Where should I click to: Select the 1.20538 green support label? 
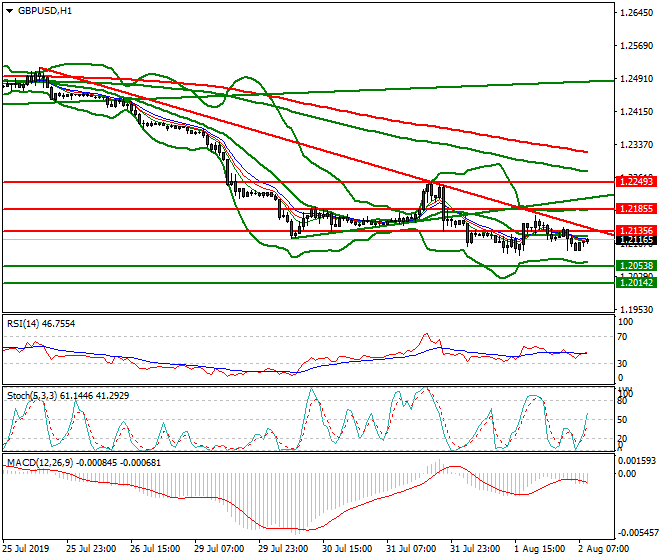[636, 266]
